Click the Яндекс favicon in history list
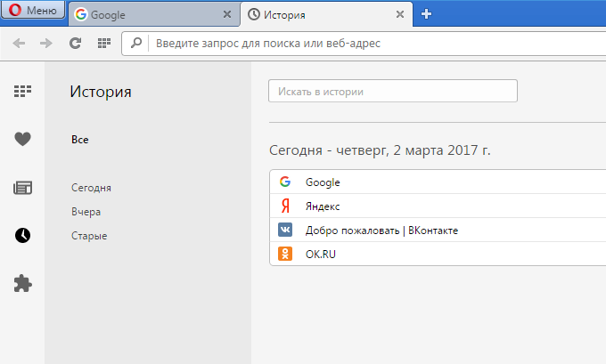 click(285, 206)
